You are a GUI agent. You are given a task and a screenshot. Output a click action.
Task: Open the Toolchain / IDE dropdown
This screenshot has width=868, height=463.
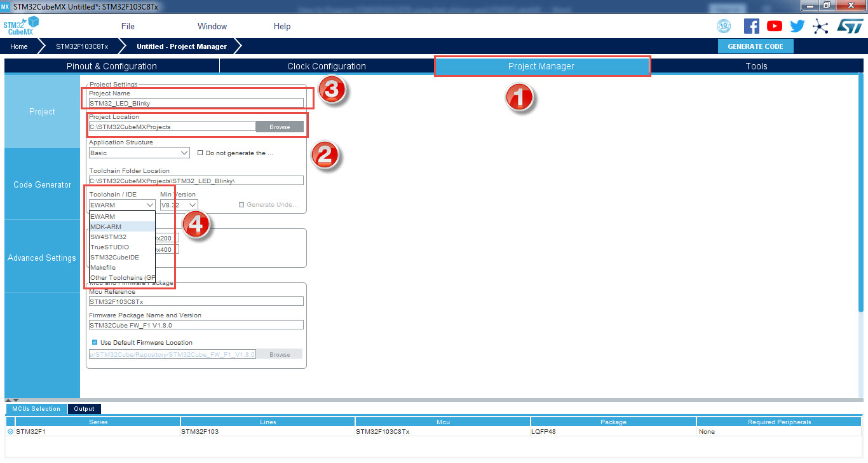pyautogui.click(x=122, y=205)
